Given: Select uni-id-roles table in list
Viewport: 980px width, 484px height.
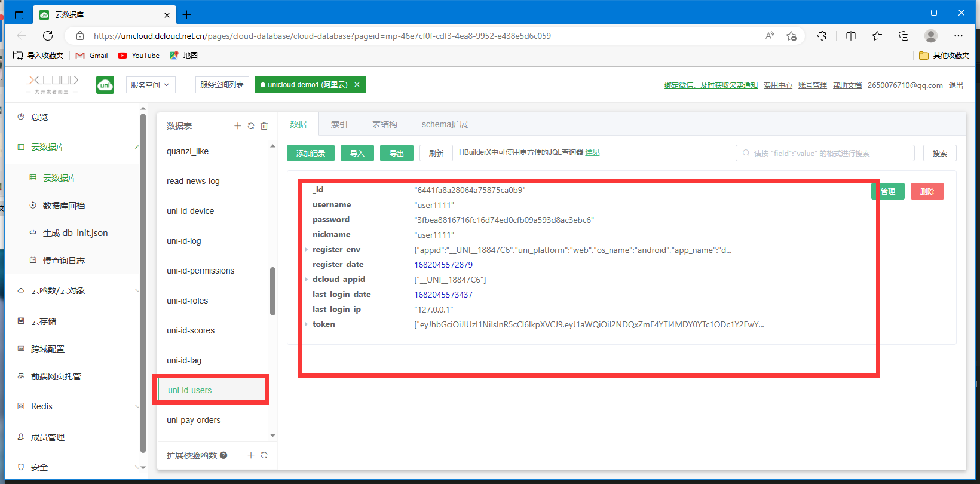Looking at the screenshot, I should 188,301.
